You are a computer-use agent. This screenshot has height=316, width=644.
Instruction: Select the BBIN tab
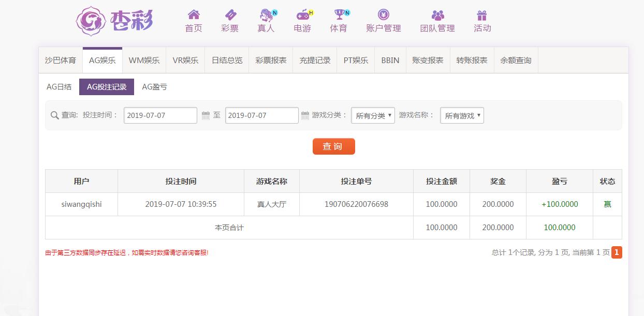[x=390, y=60]
